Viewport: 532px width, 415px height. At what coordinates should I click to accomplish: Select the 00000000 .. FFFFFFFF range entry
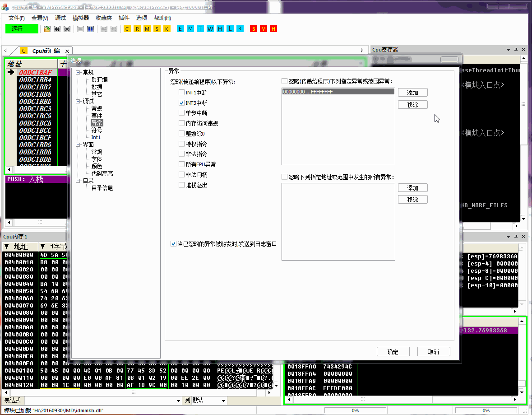338,92
